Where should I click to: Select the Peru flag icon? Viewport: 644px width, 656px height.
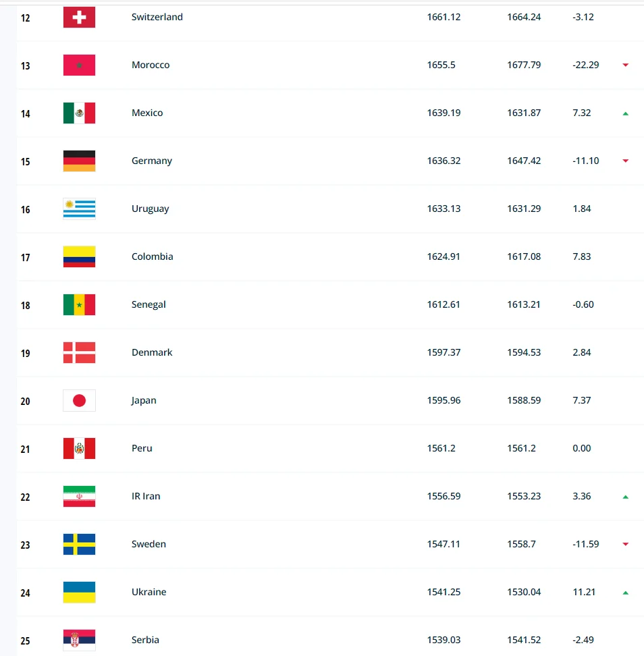(79, 449)
